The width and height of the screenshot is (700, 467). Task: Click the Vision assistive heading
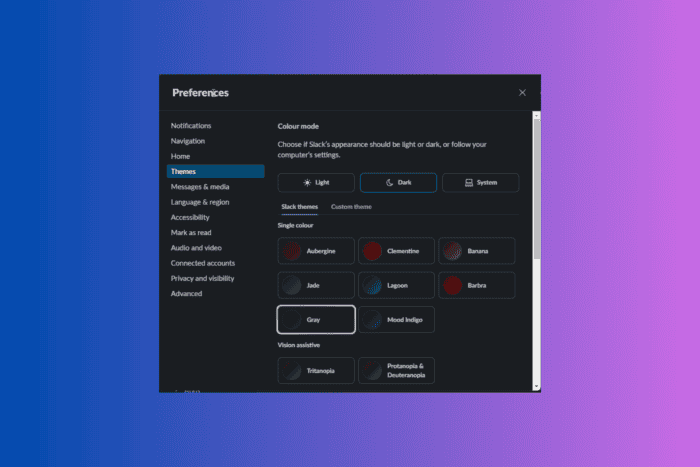[x=299, y=345]
